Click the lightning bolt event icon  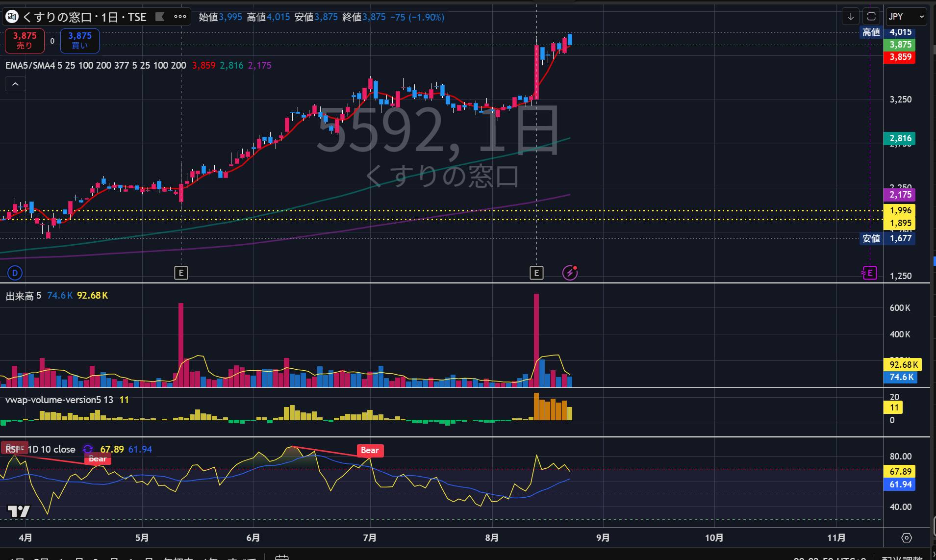570,273
